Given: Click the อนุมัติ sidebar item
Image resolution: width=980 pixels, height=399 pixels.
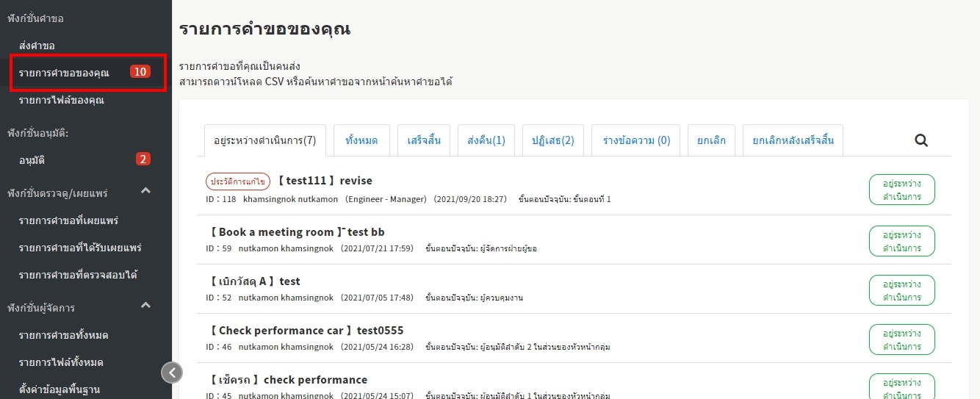Looking at the screenshot, I should pos(37,159).
